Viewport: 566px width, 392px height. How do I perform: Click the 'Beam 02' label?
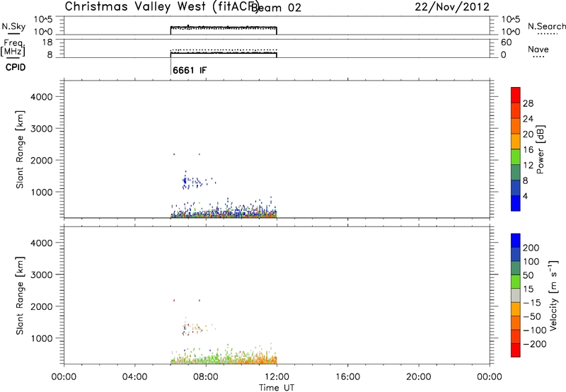coord(276,8)
